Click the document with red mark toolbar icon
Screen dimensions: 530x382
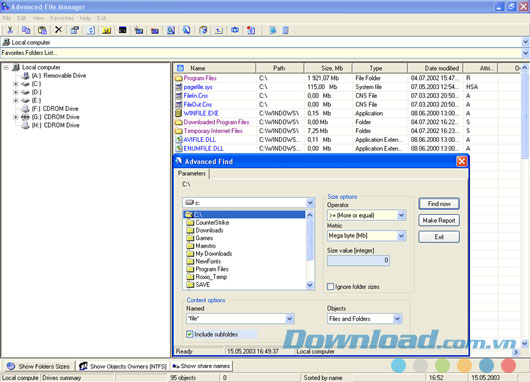pyautogui.click(x=251, y=30)
